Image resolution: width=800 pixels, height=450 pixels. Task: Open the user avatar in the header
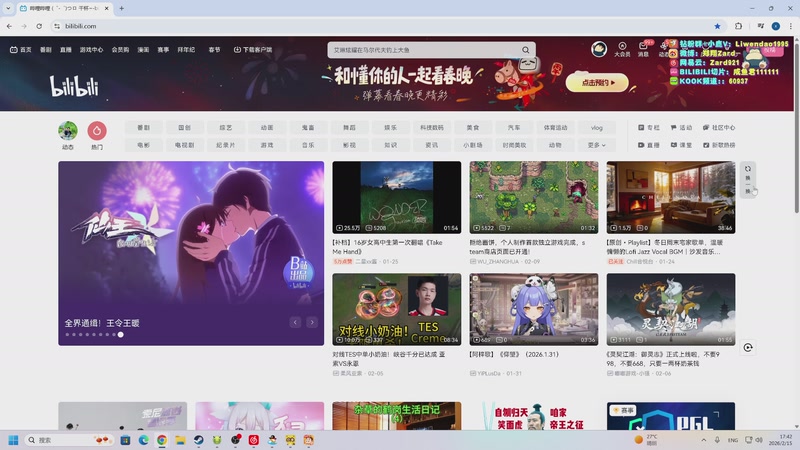pos(599,49)
